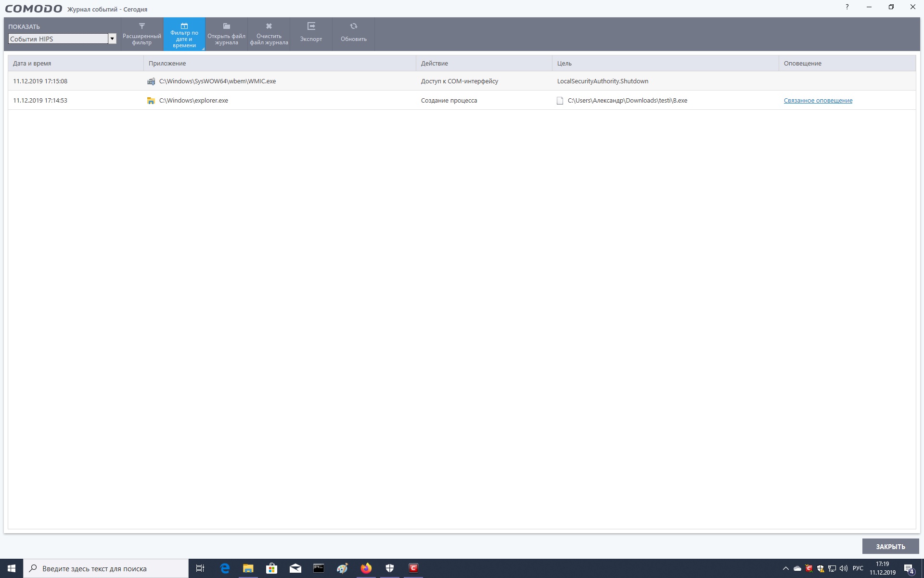
Task: Open the related alert link (Связанное оповещение)
Action: click(x=818, y=101)
